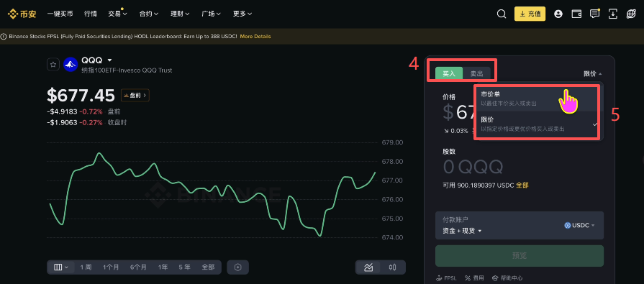The image size is (644, 284).
Task: Click the FPSL icon below preview
Action: point(439,278)
